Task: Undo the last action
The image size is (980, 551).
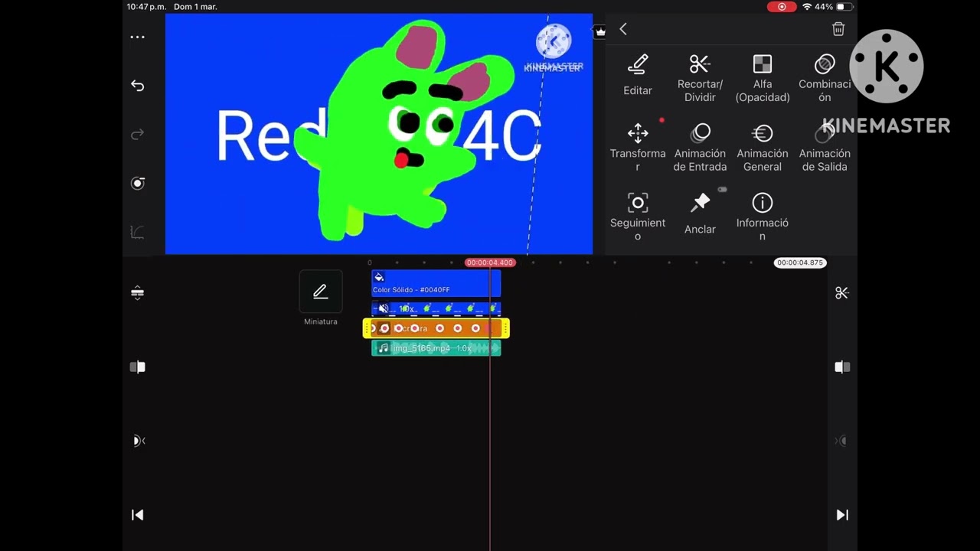Action: pos(137,86)
